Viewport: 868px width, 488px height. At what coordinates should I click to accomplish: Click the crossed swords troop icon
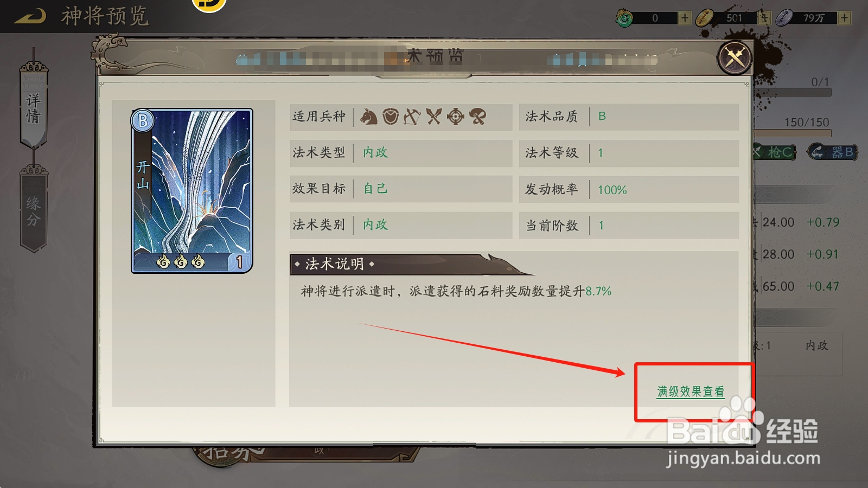(433, 117)
